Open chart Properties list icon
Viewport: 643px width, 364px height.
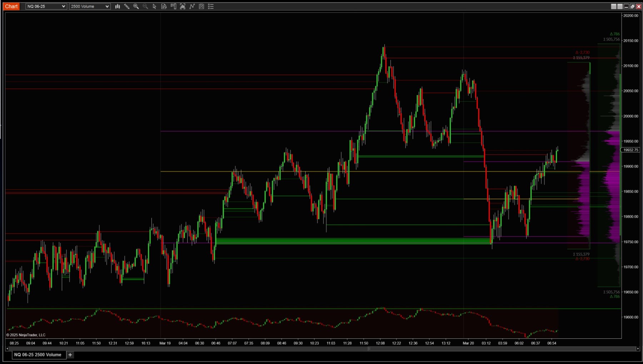click(211, 6)
